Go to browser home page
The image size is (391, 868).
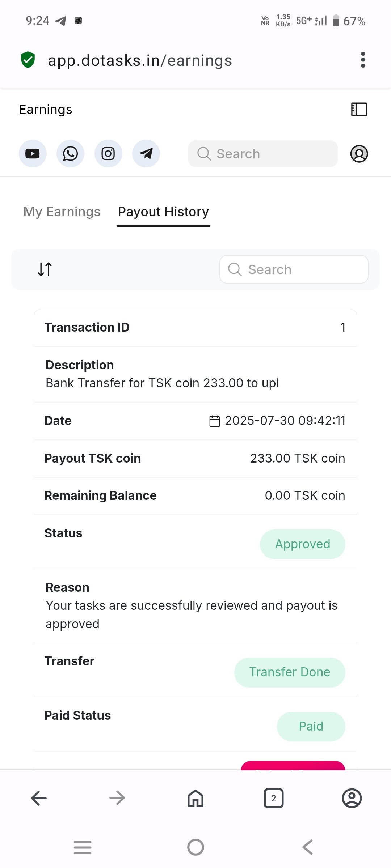195,798
